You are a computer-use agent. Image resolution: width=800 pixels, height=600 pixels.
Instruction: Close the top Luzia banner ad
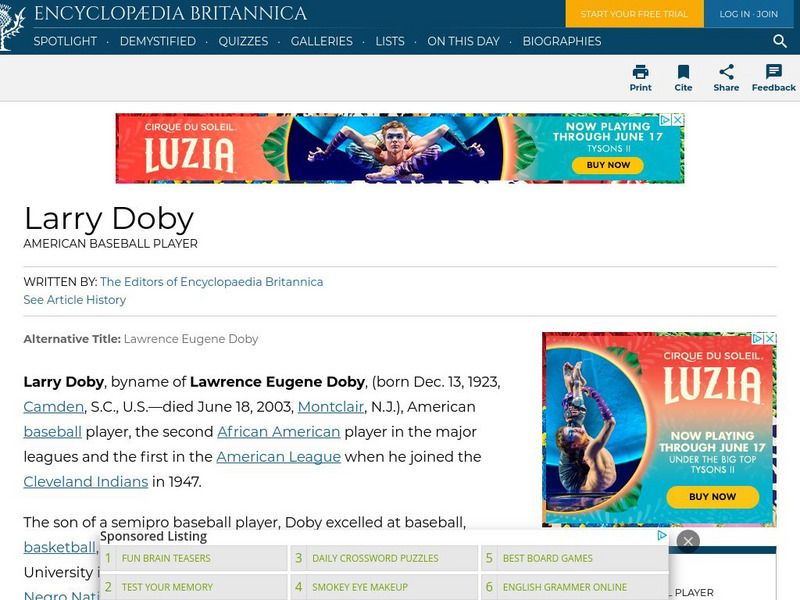(x=678, y=120)
